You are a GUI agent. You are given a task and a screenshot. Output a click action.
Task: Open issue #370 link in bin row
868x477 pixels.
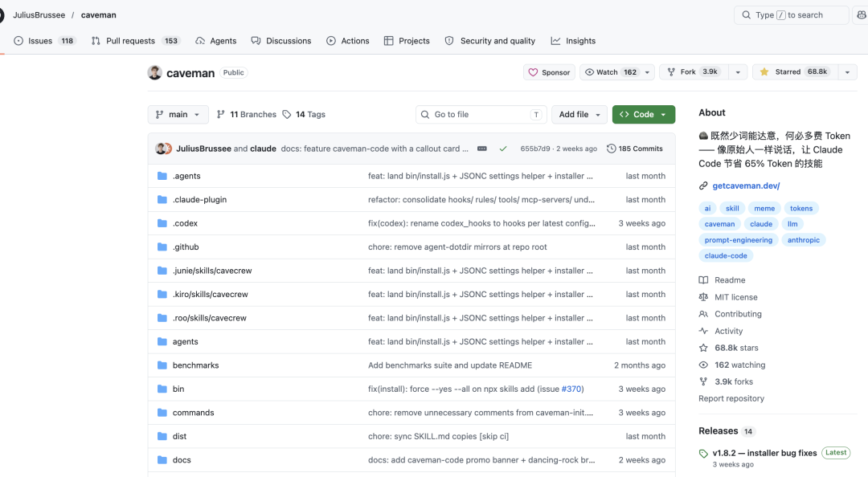[571, 389]
